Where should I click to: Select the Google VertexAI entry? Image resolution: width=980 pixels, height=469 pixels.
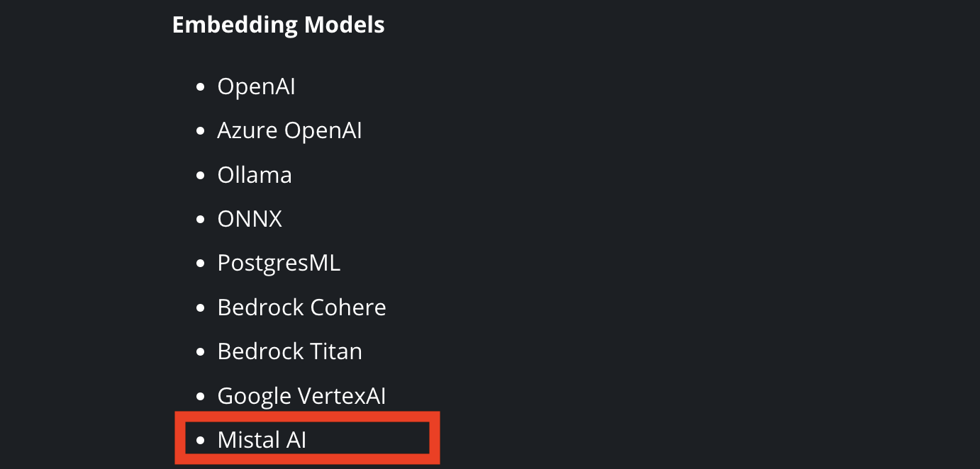(301, 395)
